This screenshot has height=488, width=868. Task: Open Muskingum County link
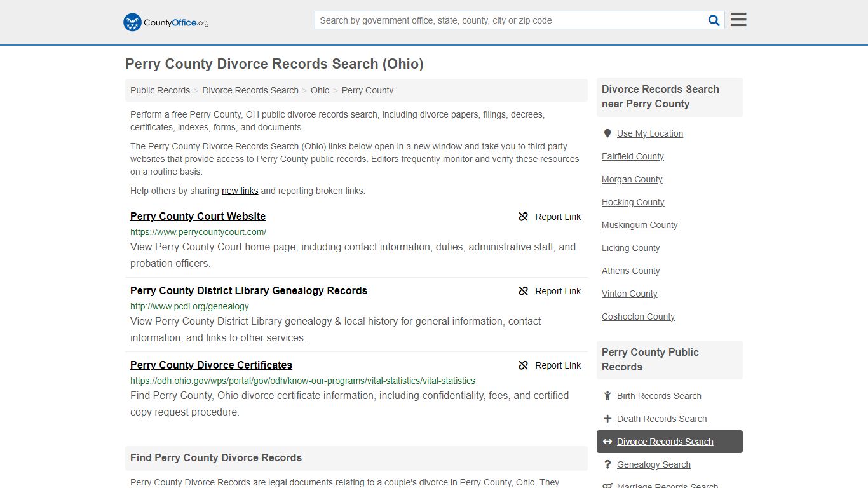[640, 225]
